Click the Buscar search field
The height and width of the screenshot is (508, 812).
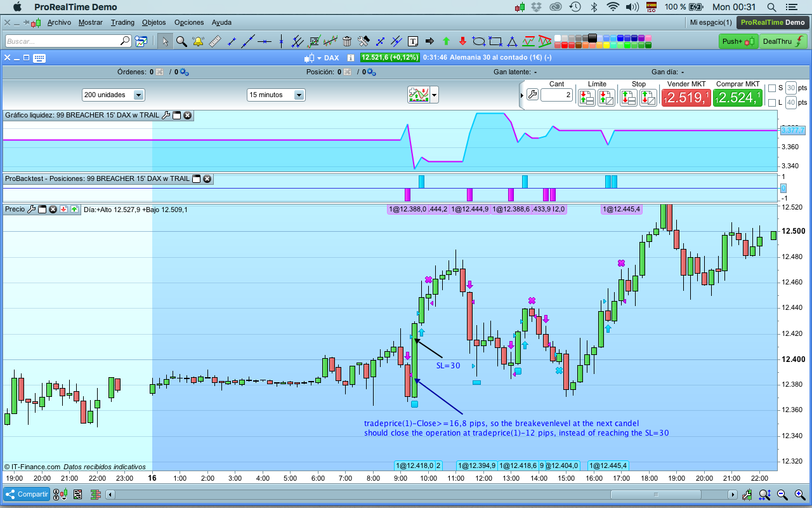[68, 41]
